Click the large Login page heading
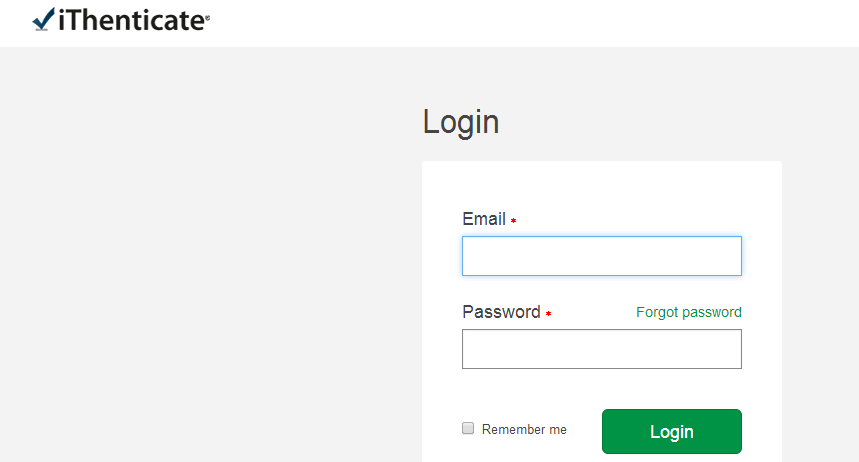 461,122
